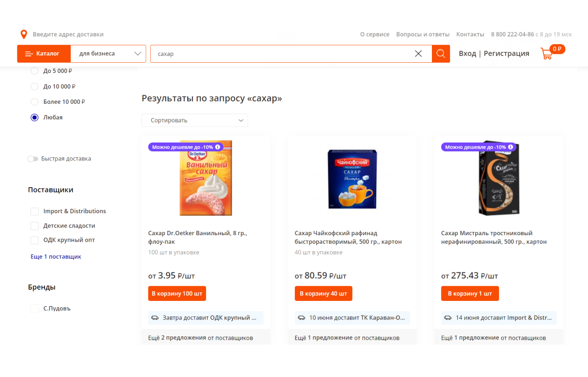The height and width of the screenshot is (377, 588).
Task: Check the Import & Distributions supplier box
Action: pyautogui.click(x=35, y=211)
